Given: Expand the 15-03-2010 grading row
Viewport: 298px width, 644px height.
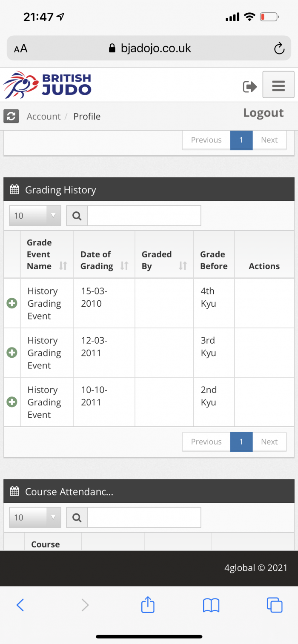Looking at the screenshot, I should (12, 303).
